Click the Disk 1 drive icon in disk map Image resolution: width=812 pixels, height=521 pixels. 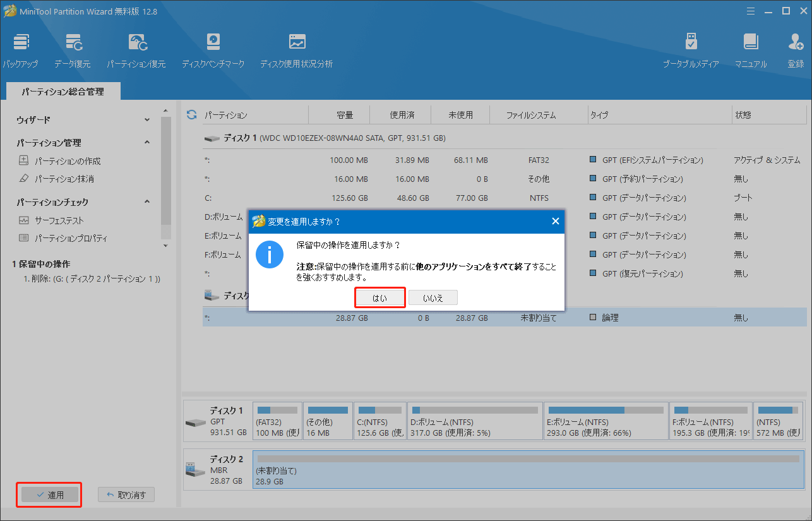pyautogui.click(x=195, y=421)
